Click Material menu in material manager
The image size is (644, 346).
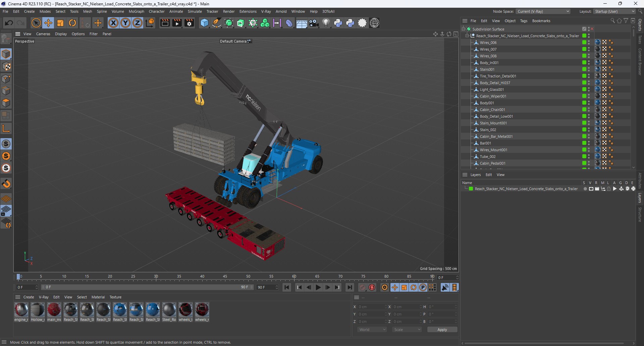pos(98,297)
